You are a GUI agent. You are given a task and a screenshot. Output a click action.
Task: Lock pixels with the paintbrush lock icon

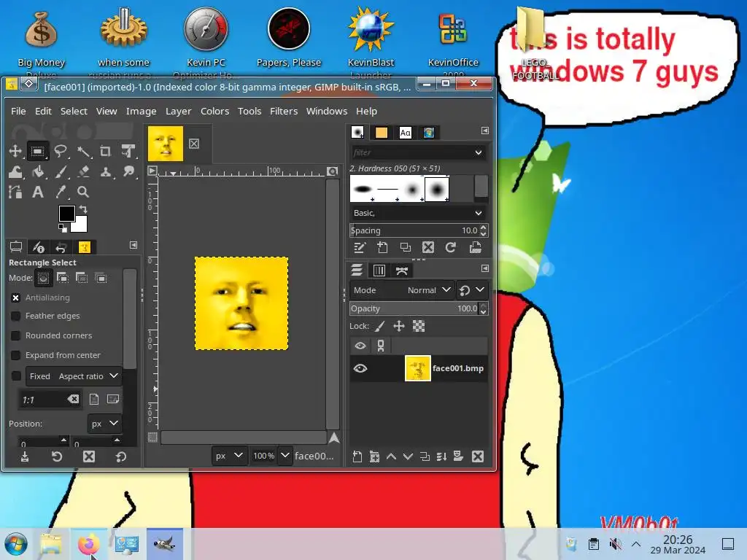[379, 326]
